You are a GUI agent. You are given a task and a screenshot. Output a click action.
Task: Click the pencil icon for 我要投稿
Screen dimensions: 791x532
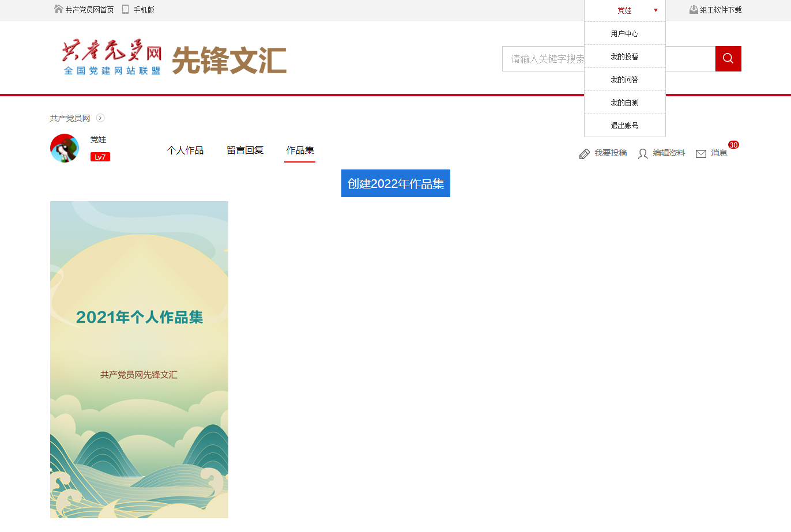(584, 154)
